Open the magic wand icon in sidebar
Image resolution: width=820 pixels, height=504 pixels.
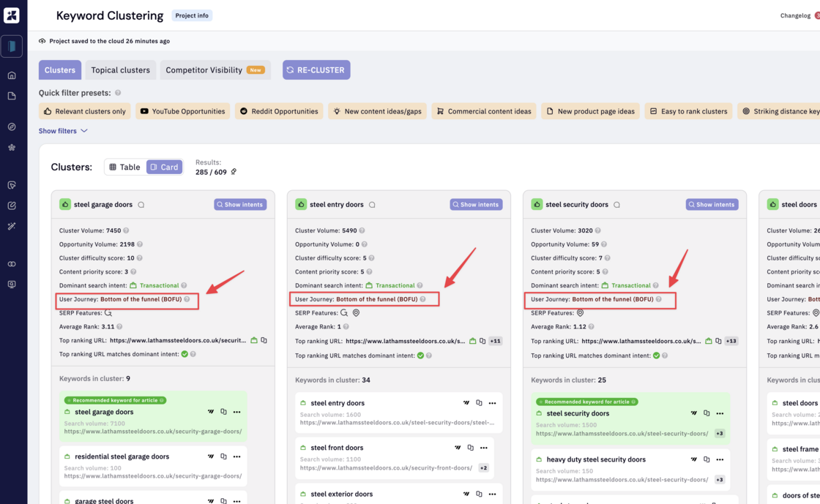(x=12, y=226)
